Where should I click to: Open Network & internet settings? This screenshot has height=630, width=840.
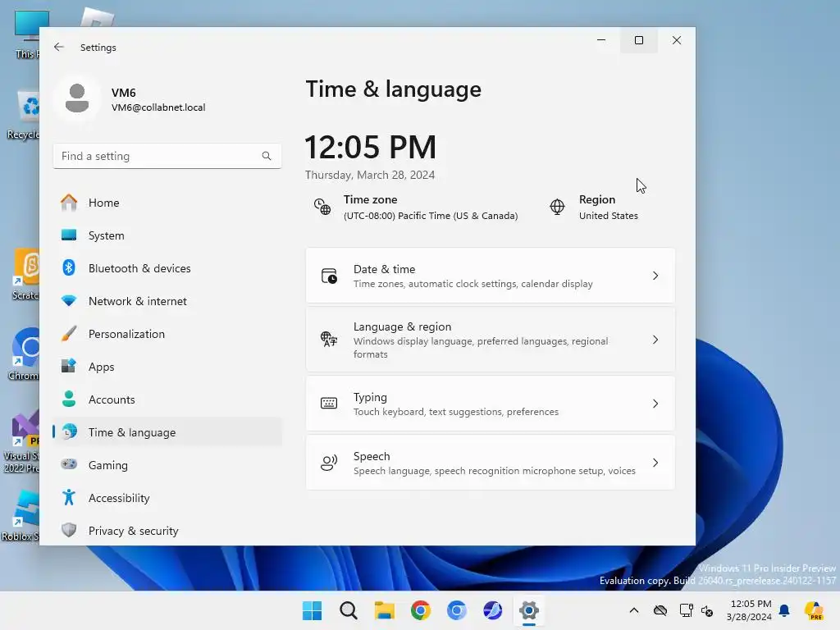coord(167,301)
